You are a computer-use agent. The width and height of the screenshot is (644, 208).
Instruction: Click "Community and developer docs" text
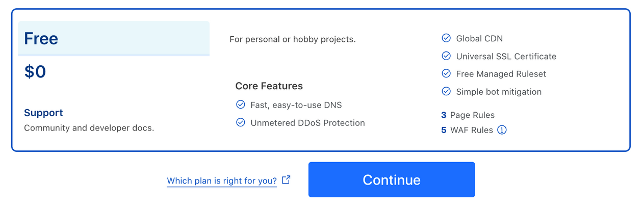click(89, 128)
